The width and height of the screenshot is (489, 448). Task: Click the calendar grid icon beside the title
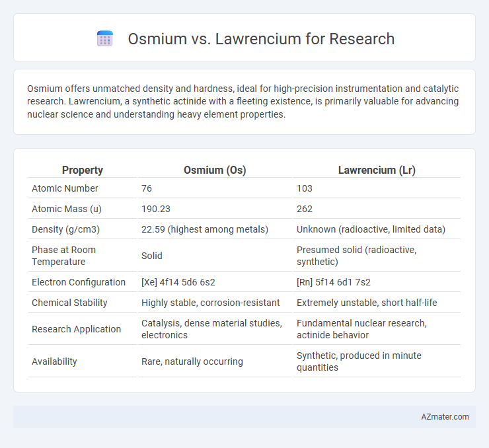click(105, 39)
